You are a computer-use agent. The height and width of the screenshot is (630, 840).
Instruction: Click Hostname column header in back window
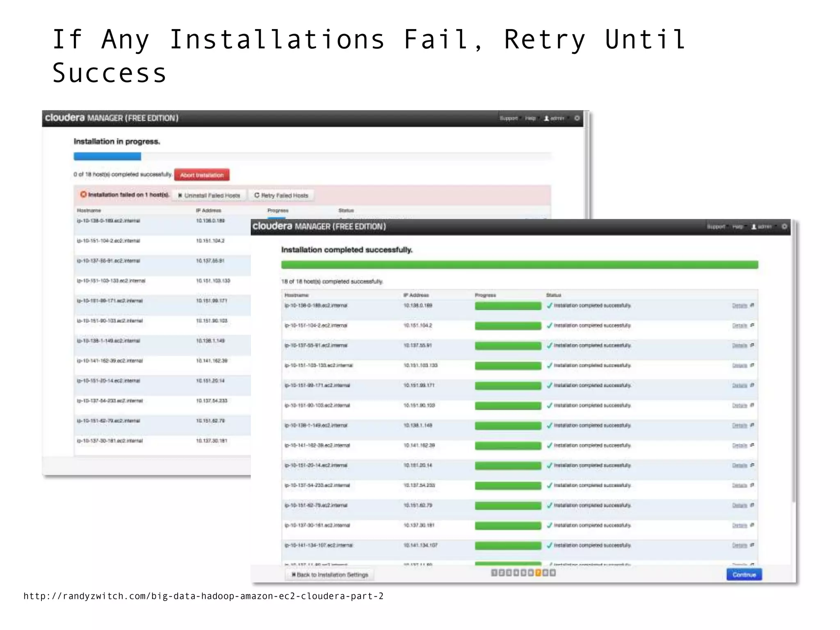coord(89,210)
